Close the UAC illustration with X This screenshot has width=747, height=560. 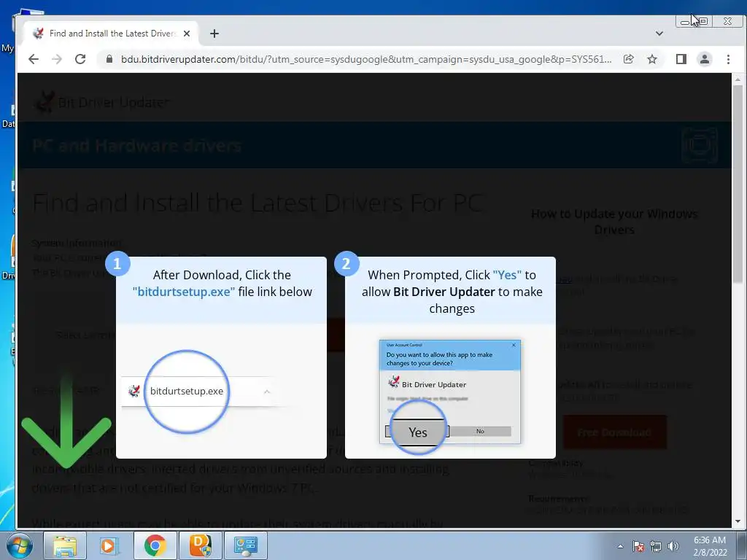[x=514, y=345]
